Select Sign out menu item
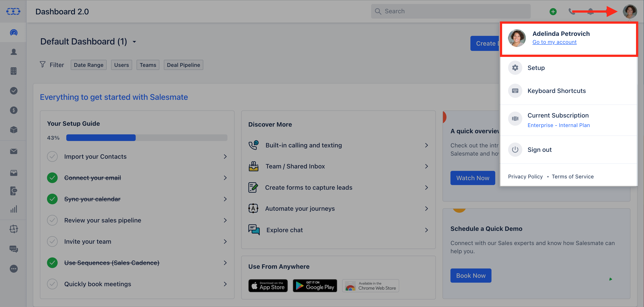 [x=568, y=149]
